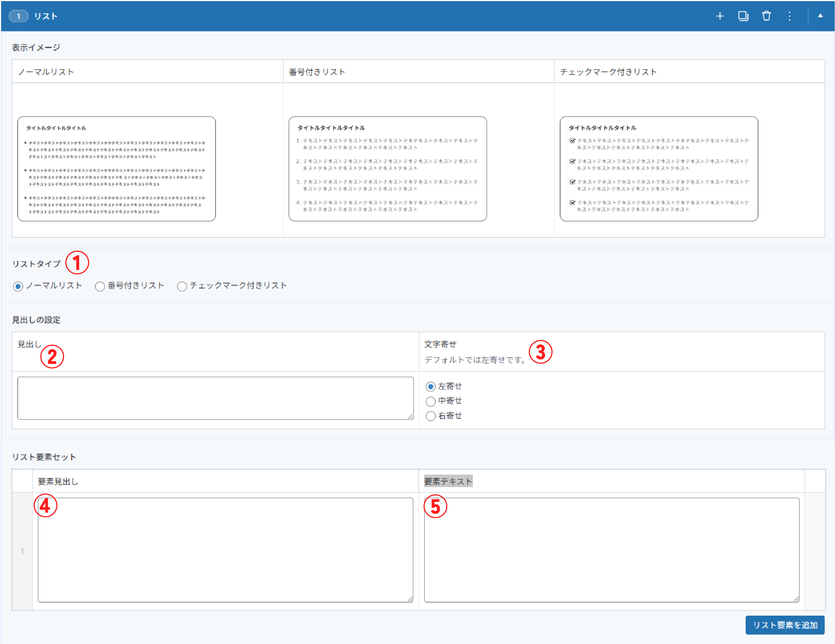Screen dimensions: 835x644
Task: Open the three-dot more options menu
Action: pos(789,16)
